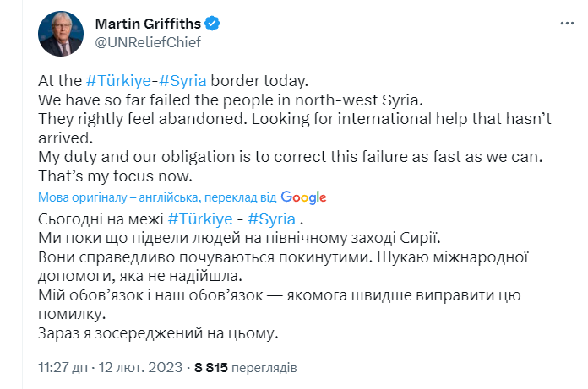Image resolution: width=588 pixels, height=389 pixels.
Task: Click the 11:27 дп post time
Action: 61,369
